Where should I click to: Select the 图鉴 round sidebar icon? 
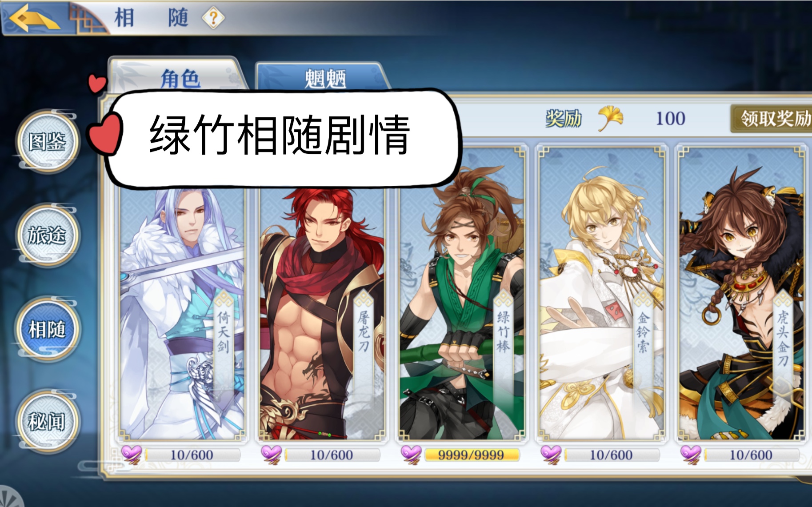click(47, 141)
